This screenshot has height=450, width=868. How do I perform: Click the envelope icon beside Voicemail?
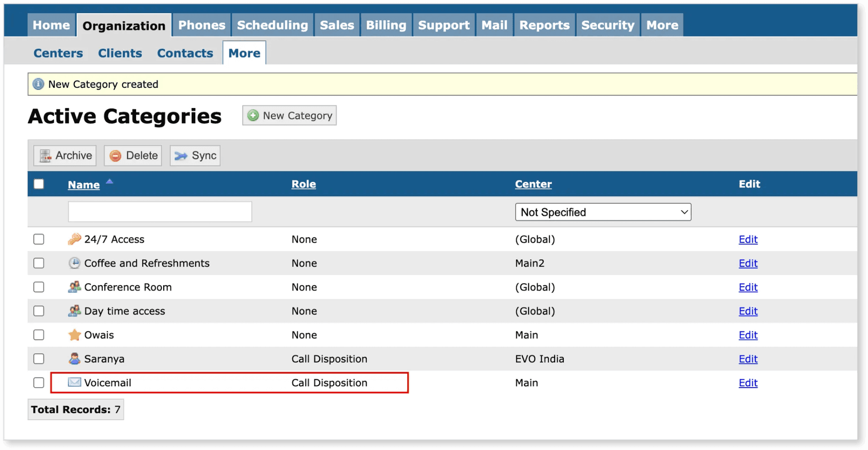click(74, 383)
